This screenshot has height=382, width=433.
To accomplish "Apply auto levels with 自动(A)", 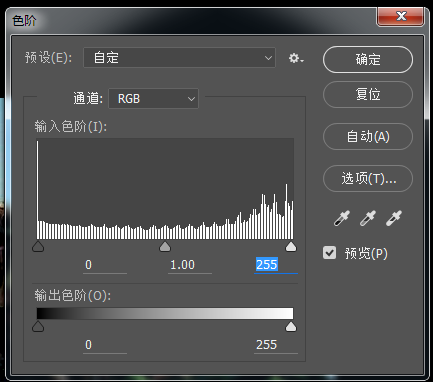I will (x=368, y=137).
